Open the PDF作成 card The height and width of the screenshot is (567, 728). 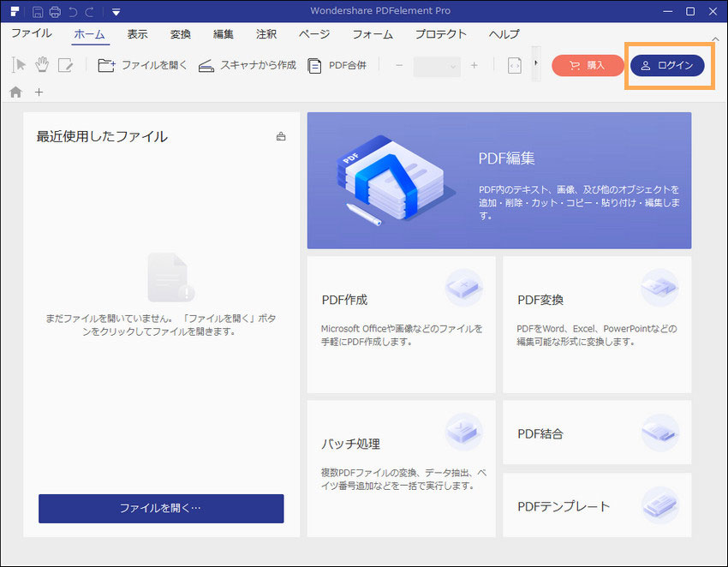(401, 325)
